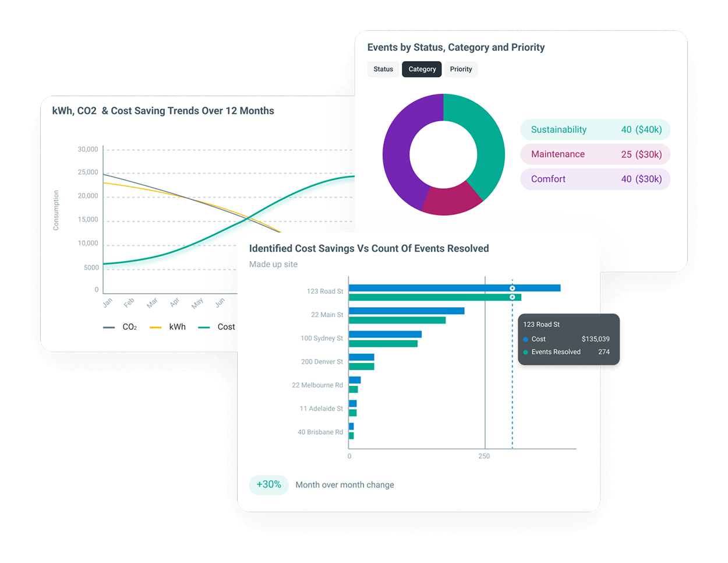Click the 22 Main St green events bar
The image size is (728, 563).
coord(397,320)
